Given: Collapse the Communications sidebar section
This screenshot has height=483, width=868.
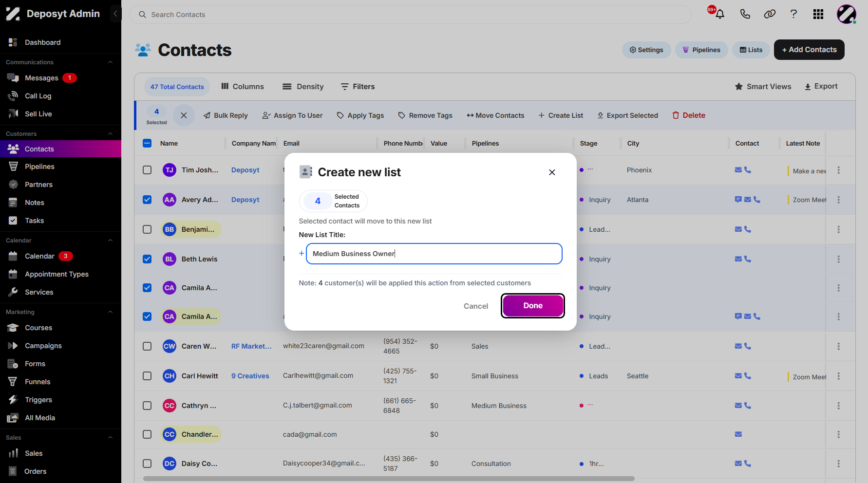Looking at the screenshot, I should (x=110, y=62).
